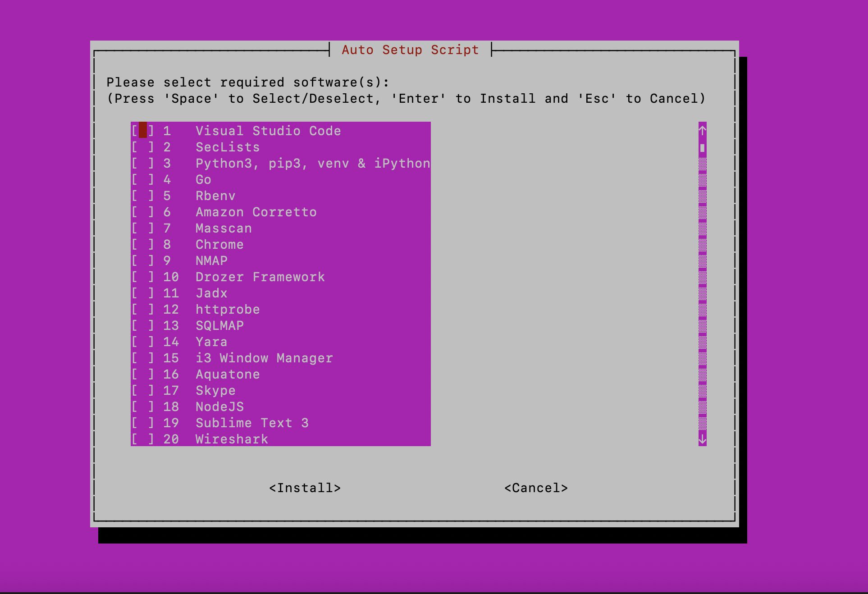Select the SQLMAP entry
This screenshot has height=594, width=868.
(280, 325)
